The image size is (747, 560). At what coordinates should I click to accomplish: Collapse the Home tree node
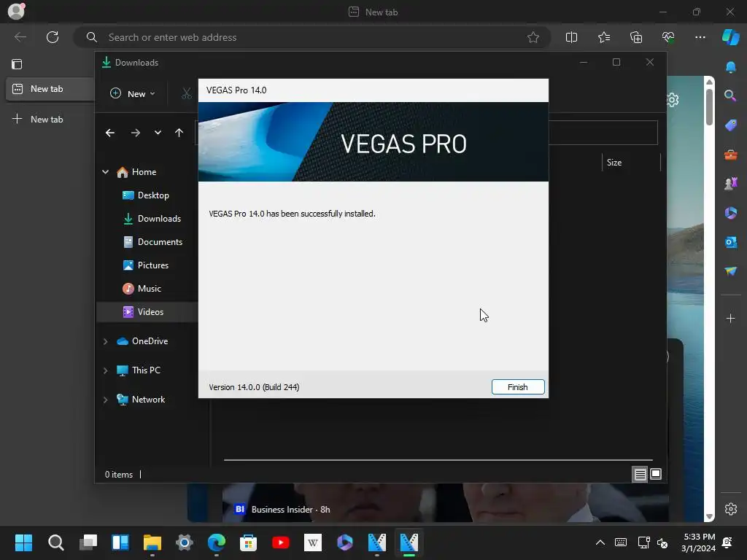(x=105, y=172)
